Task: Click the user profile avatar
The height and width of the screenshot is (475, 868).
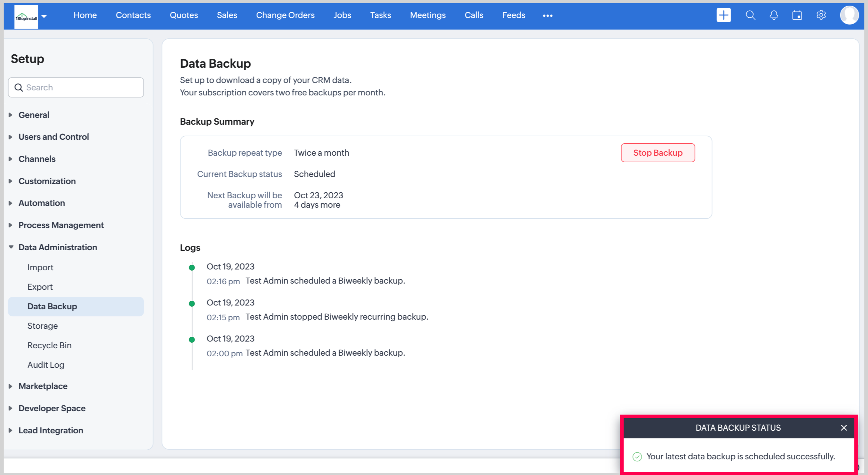Action: pos(849,15)
